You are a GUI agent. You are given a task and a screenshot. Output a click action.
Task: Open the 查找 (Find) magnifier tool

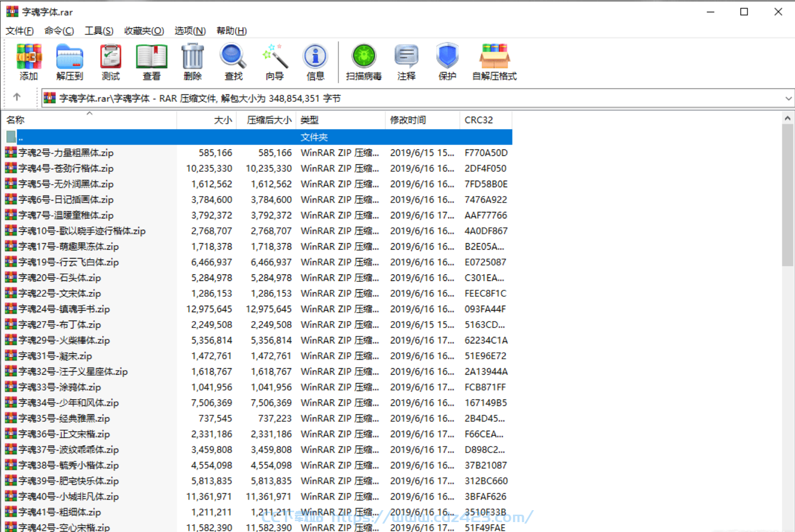pyautogui.click(x=233, y=62)
